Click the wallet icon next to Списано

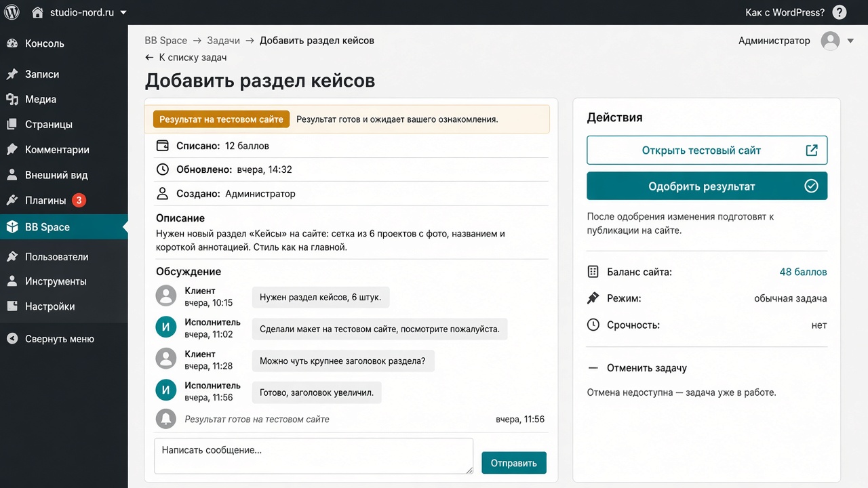point(162,146)
